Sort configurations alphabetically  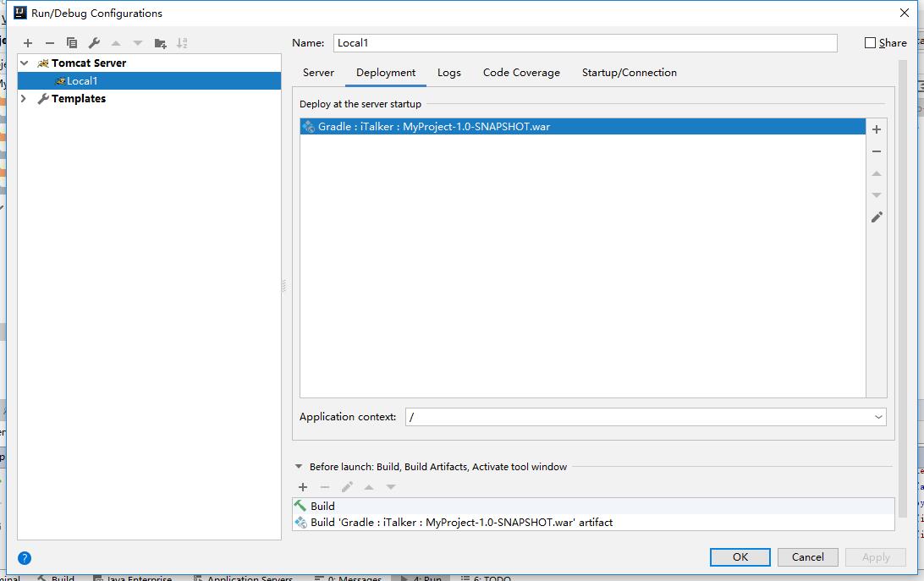point(182,43)
